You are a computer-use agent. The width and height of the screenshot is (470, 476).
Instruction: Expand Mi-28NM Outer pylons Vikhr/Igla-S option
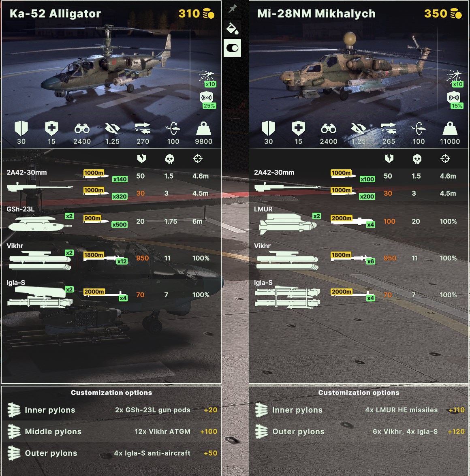click(x=359, y=431)
